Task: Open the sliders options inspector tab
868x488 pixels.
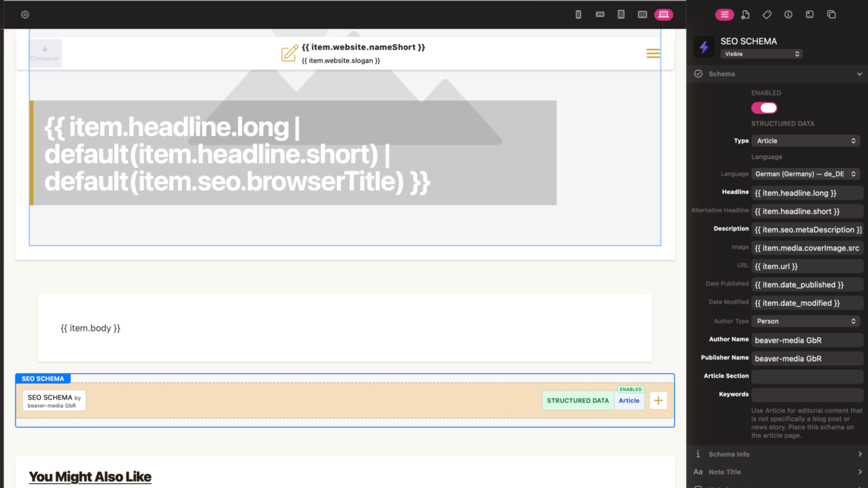Action: (x=724, y=14)
